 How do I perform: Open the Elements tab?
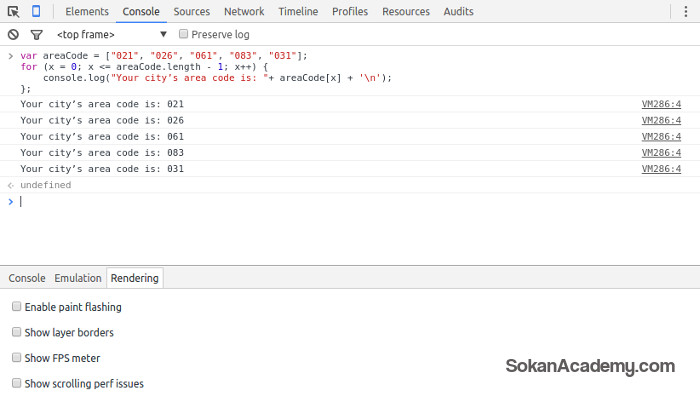(x=87, y=12)
